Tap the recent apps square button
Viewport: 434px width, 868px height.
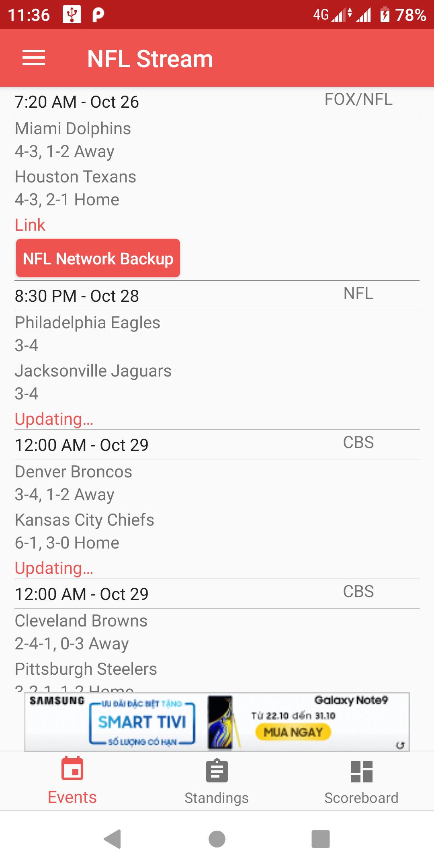click(x=321, y=839)
